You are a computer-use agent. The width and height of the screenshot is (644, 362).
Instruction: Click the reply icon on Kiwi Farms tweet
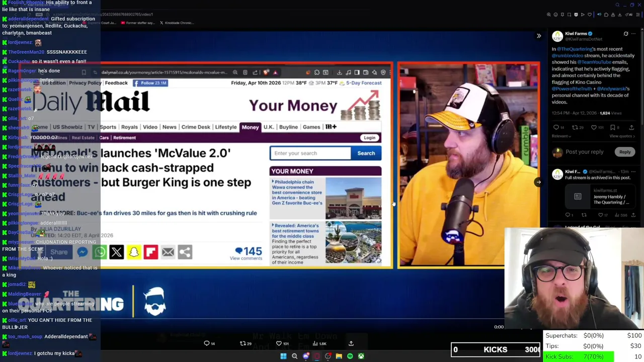pyautogui.click(x=556, y=127)
